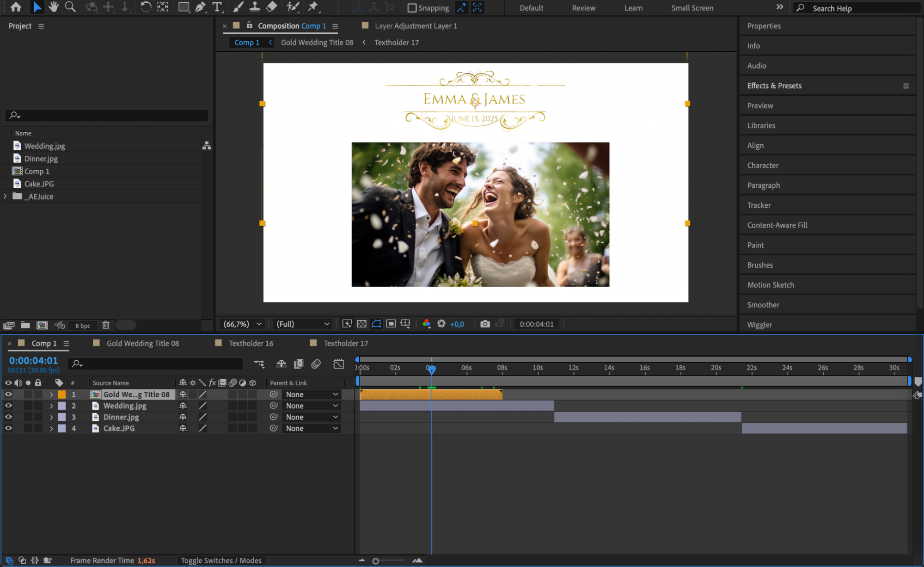Screen dimensions: 924x567
Task: Toggle visibility of Cake.JPG layer
Action: point(8,428)
